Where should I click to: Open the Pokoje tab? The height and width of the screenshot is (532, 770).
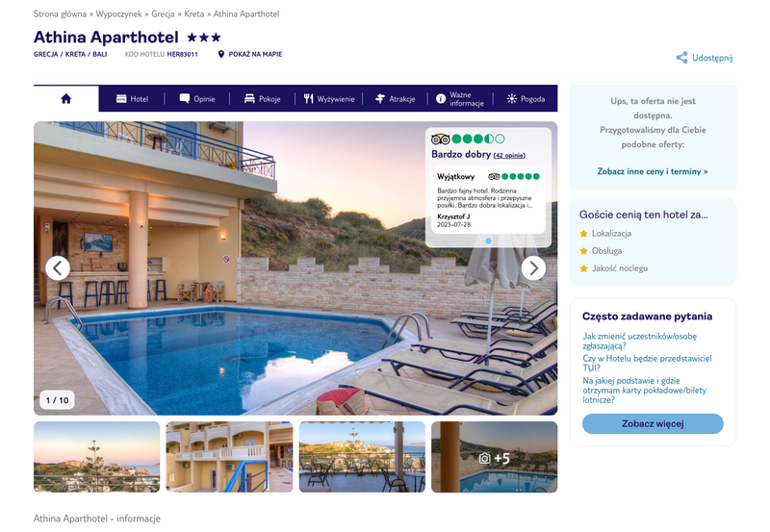pyautogui.click(x=262, y=99)
